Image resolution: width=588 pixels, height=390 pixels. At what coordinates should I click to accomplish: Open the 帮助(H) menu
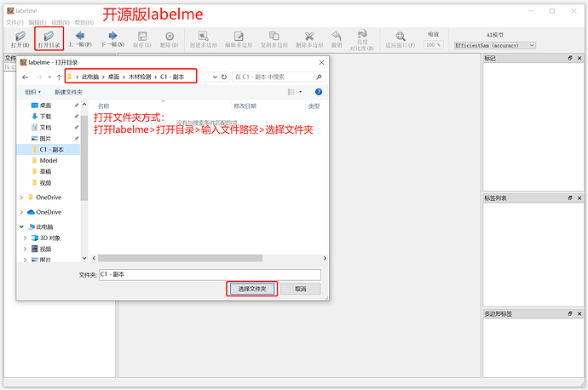(84, 22)
